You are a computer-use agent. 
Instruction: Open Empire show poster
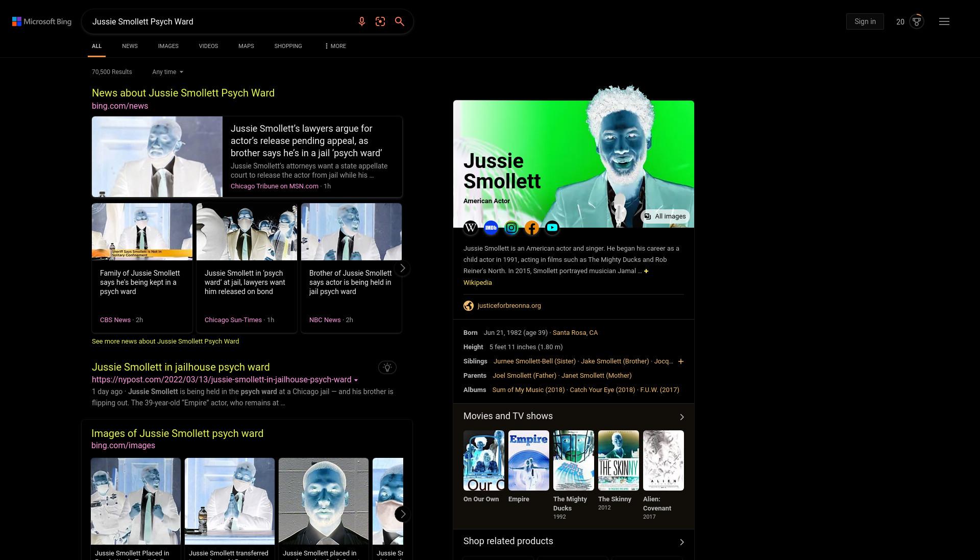[x=528, y=460]
